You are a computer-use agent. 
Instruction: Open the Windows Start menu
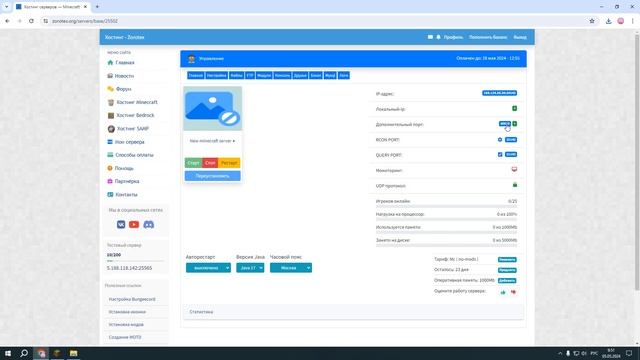point(8,353)
